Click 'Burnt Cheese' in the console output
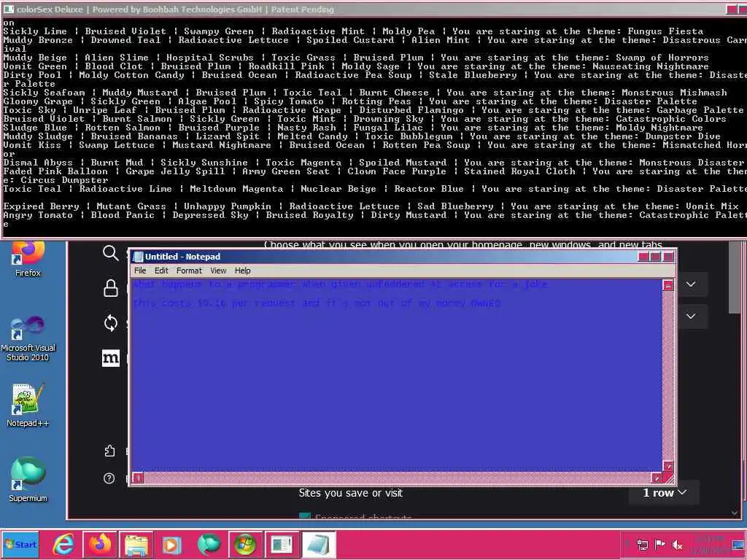 (393, 93)
